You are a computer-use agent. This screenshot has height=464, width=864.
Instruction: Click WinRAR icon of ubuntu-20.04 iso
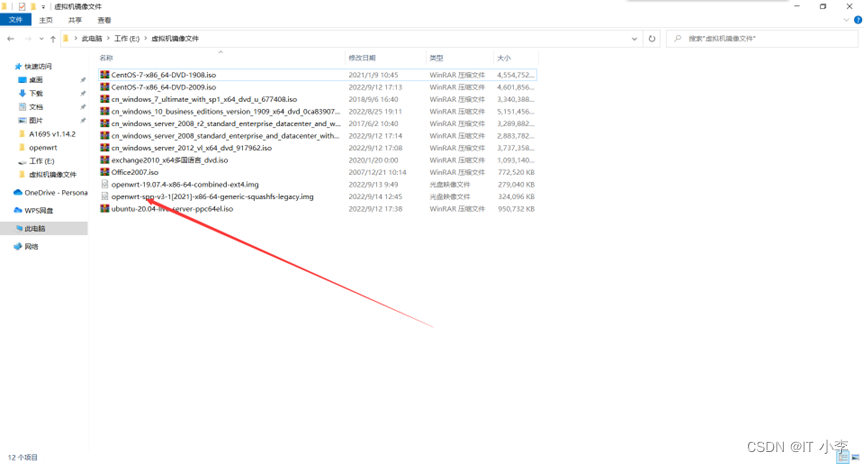[x=105, y=208]
